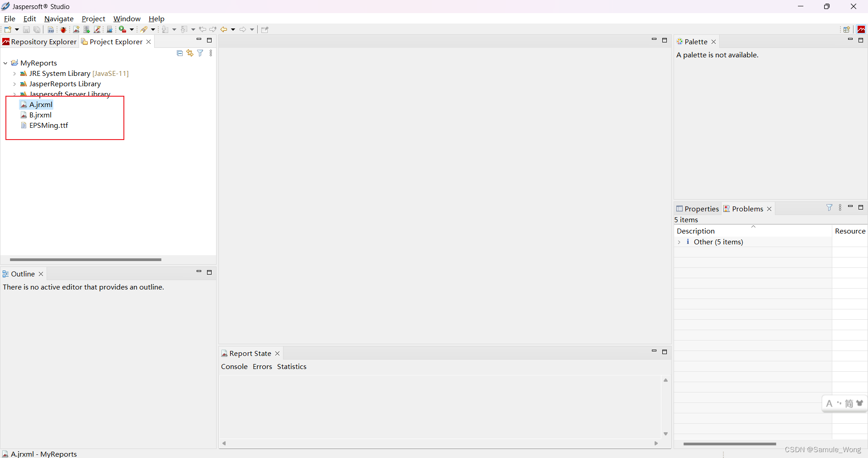The image size is (868, 458).
Task: Click the Open Perspective icon
Action: click(847, 30)
